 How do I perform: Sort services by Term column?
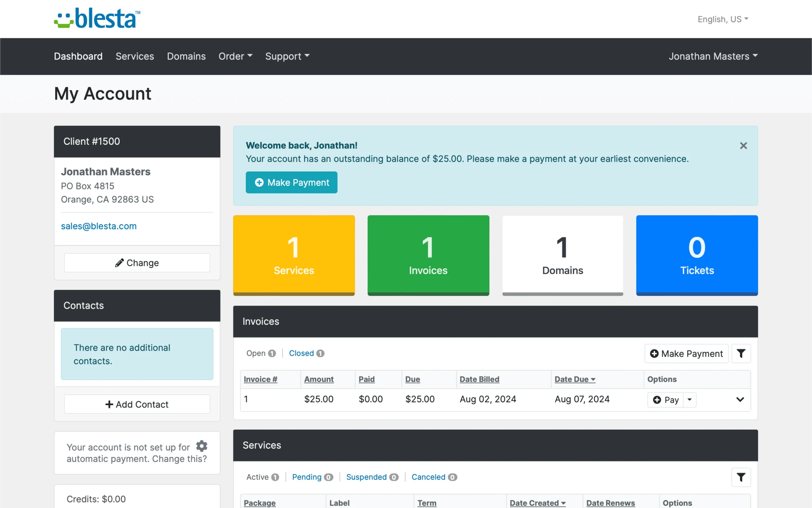tap(427, 503)
